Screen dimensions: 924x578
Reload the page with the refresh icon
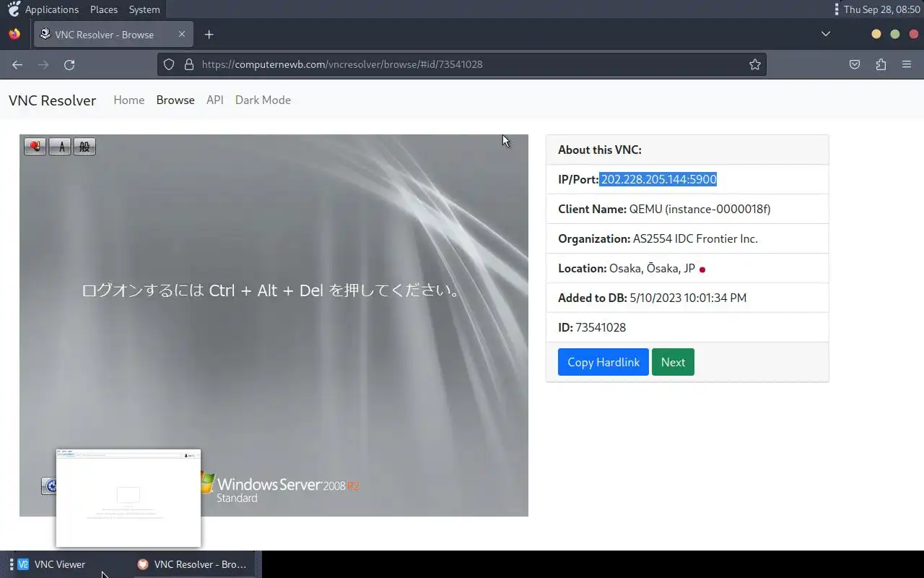pos(69,64)
